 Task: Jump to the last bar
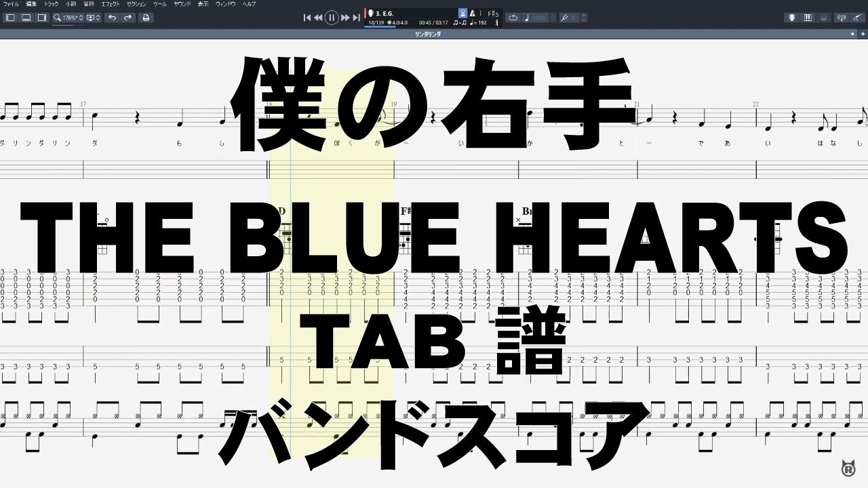[357, 18]
